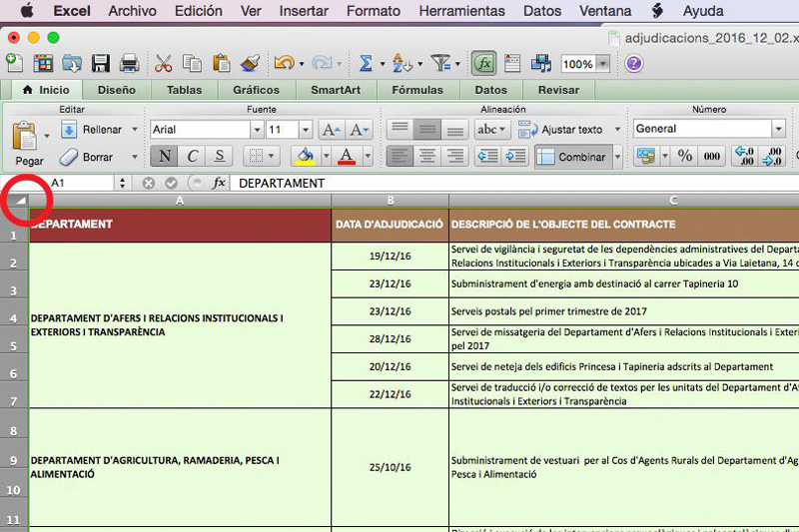
Task: Open the templates gallery icon
Action: coord(43,64)
